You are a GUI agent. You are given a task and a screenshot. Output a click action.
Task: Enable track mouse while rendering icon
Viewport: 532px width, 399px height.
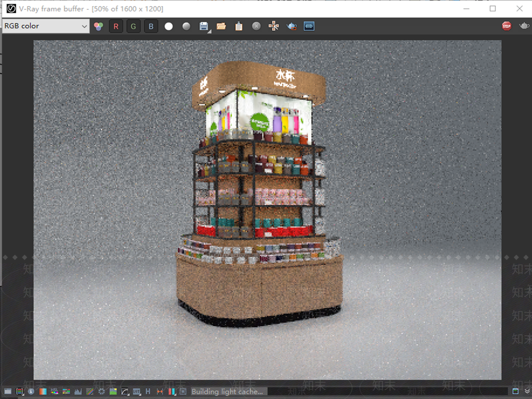click(274, 26)
